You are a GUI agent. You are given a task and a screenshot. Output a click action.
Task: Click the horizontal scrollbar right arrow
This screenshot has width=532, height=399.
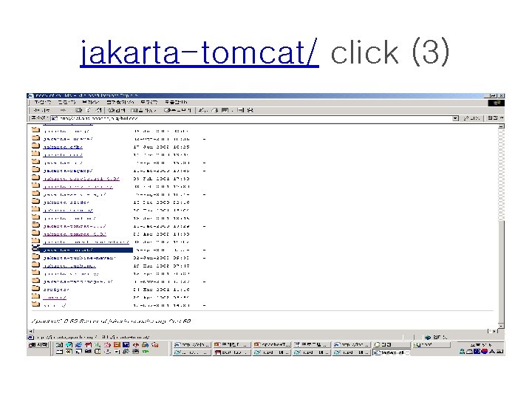click(x=494, y=331)
